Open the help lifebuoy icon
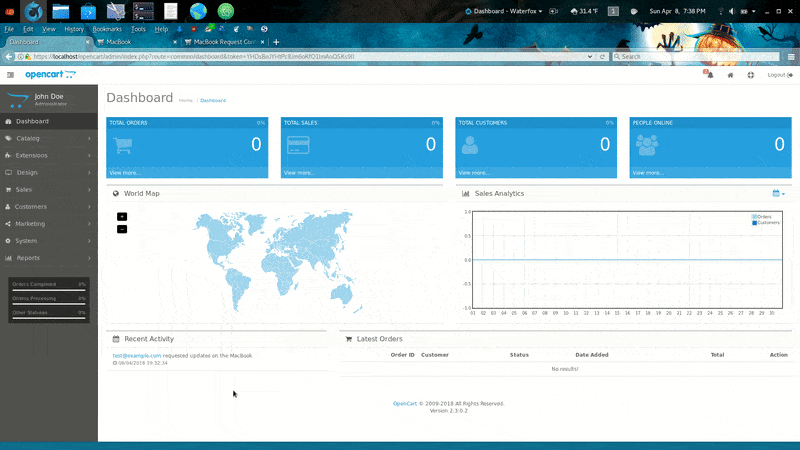Screen dimensions: 800x450 (751, 75)
